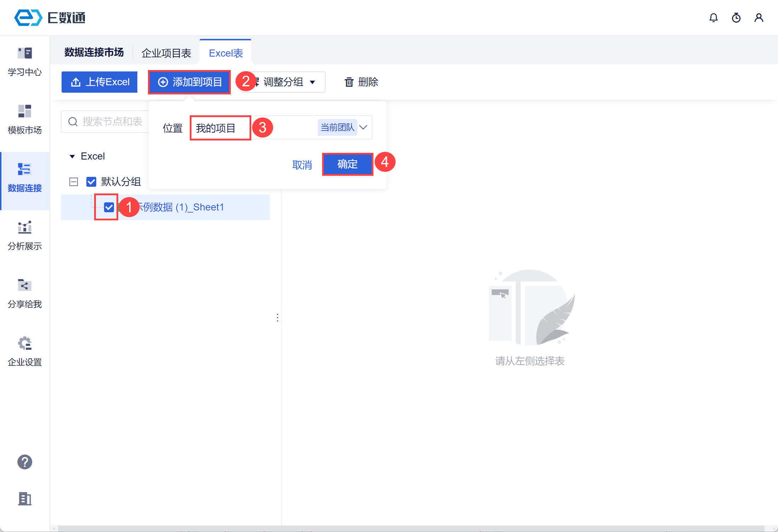Uncheck the 默认分组 checkbox

91,182
